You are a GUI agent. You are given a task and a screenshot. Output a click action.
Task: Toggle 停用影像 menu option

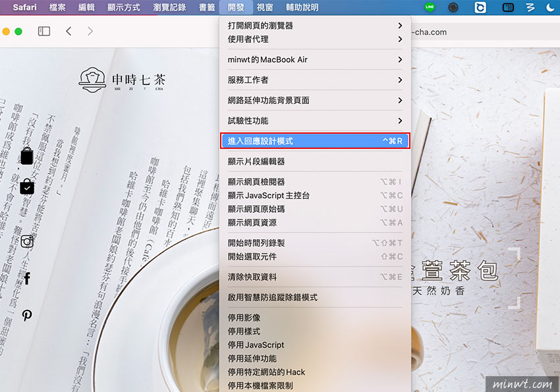(315, 318)
